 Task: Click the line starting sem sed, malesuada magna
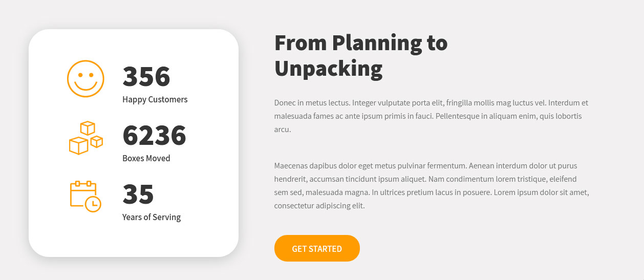pos(432,192)
